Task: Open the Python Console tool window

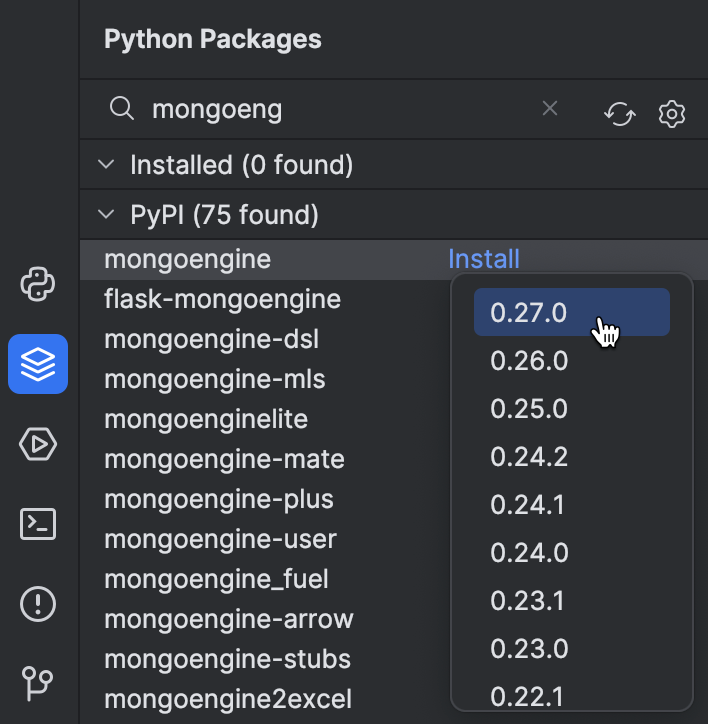Action: (x=38, y=284)
